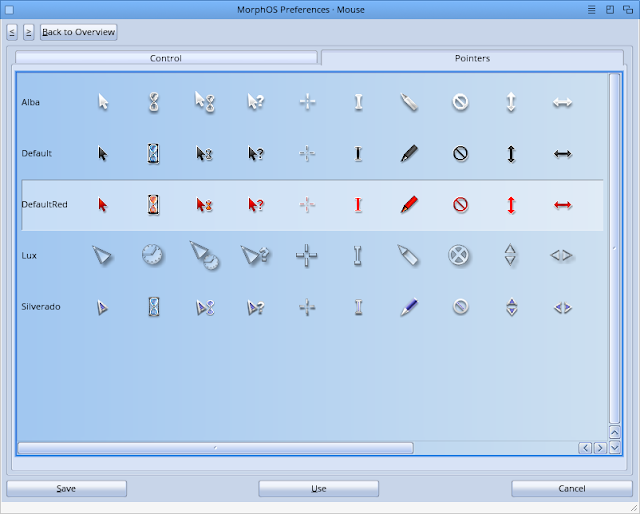The width and height of the screenshot is (640, 514).
Task: Click the Lux crossed circle forbidden pointer
Action: coord(459,256)
